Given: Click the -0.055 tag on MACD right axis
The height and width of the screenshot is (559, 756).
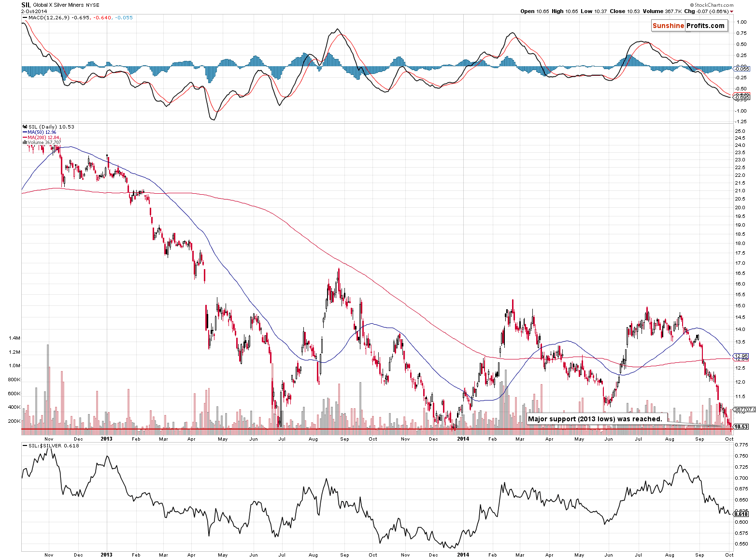Looking at the screenshot, I should pos(742,69).
